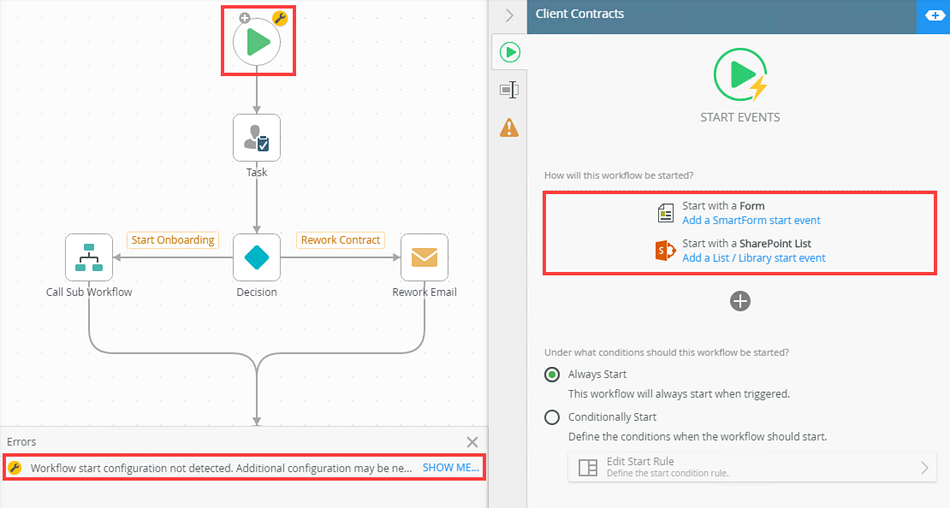Click the SmartForm form icon
Viewport: 950px width, 508px height.
click(x=665, y=213)
